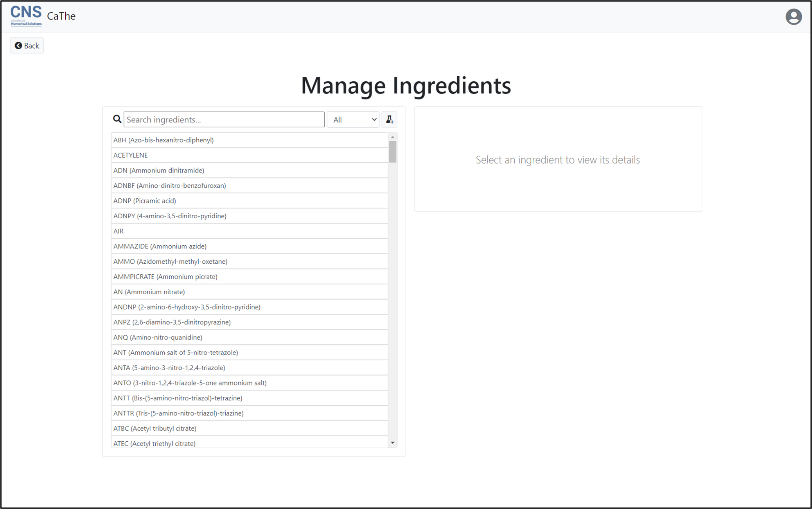Screen dimensions: 812x509
Task: Click the Search ingredients text field
Action: click(x=224, y=120)
